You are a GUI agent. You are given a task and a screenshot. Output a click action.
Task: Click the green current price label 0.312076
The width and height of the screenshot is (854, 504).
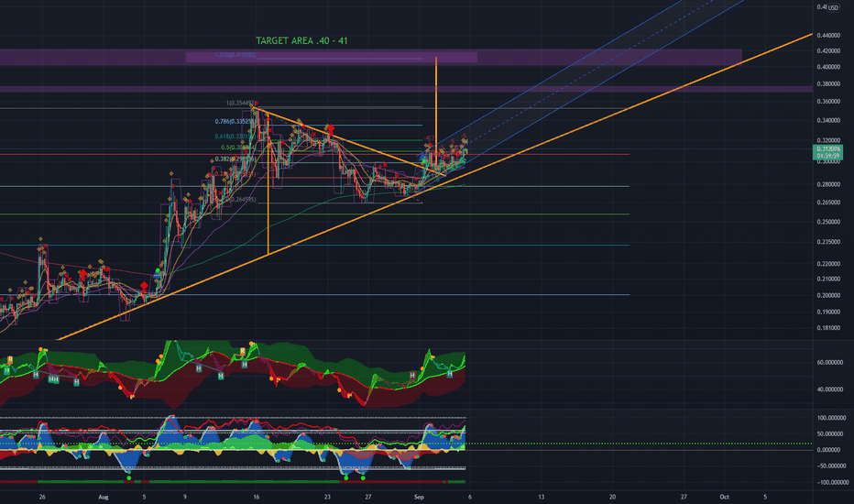[827, 152]
